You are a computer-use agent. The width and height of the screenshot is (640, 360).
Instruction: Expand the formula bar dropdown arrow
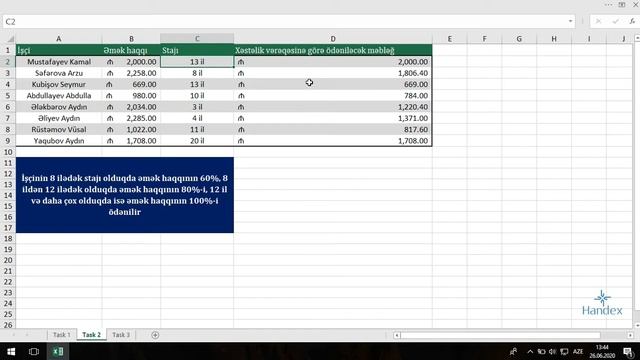pos(570,21)
